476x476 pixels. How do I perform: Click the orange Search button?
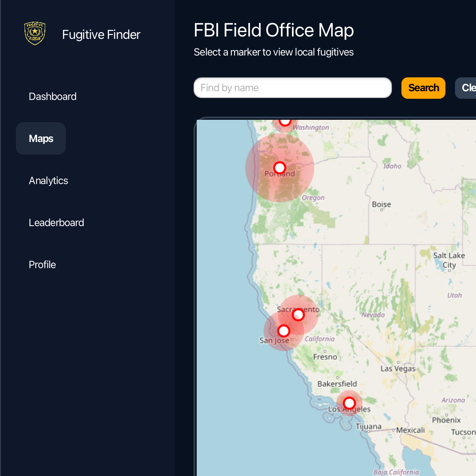click(x=423, y=88)
